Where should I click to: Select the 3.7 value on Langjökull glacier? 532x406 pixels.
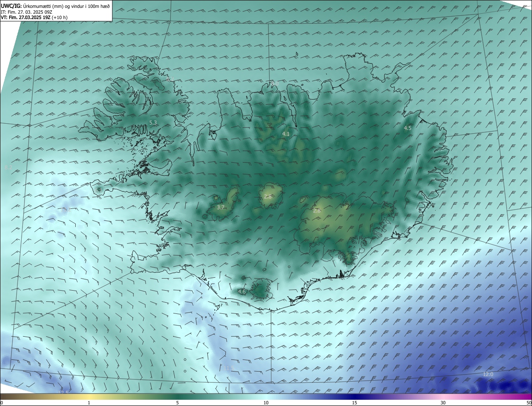point(221,207)
